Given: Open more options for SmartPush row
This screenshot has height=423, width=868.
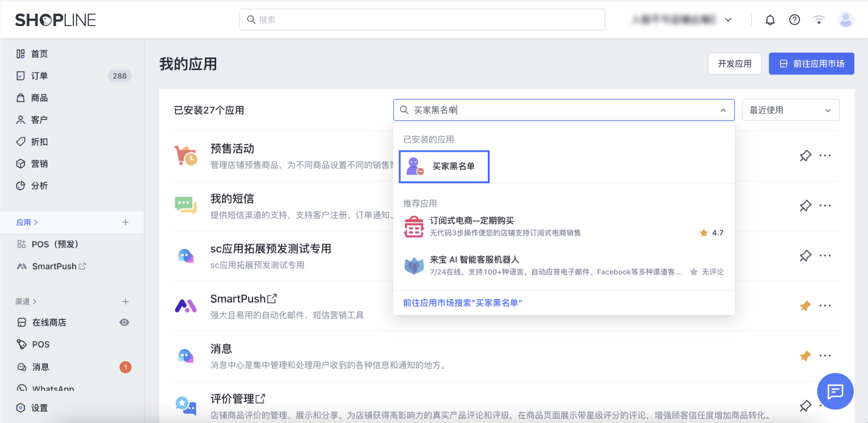Looking at the screenshot, I should pyautogui.click(x=825, y=306).
